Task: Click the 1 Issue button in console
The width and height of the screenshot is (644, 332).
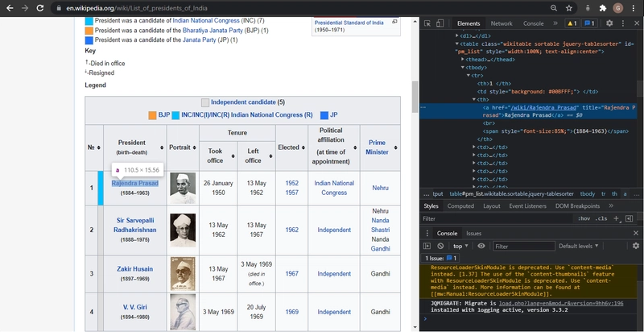Action: [x=442, y=258]
